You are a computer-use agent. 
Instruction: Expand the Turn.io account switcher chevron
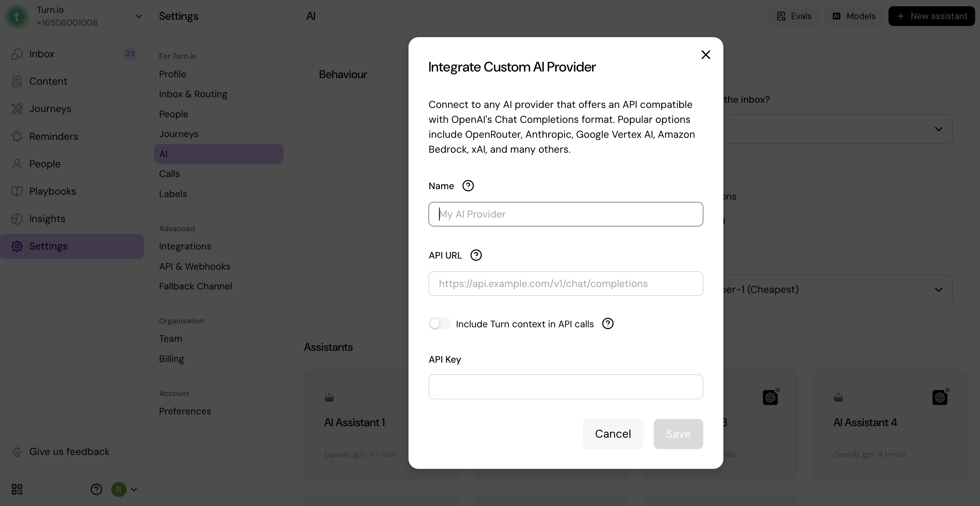pyautogui.click(x=138, y=16)
